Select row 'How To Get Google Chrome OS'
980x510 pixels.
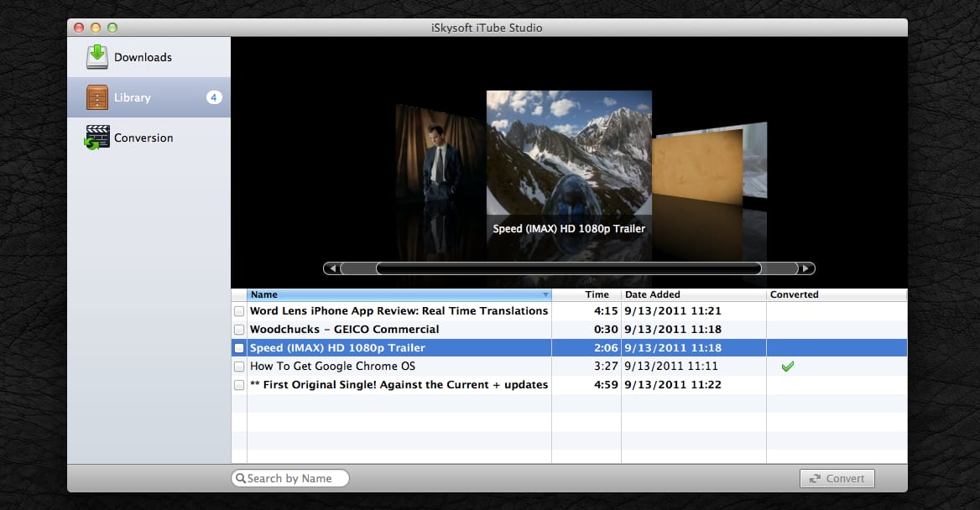[570, 367]
